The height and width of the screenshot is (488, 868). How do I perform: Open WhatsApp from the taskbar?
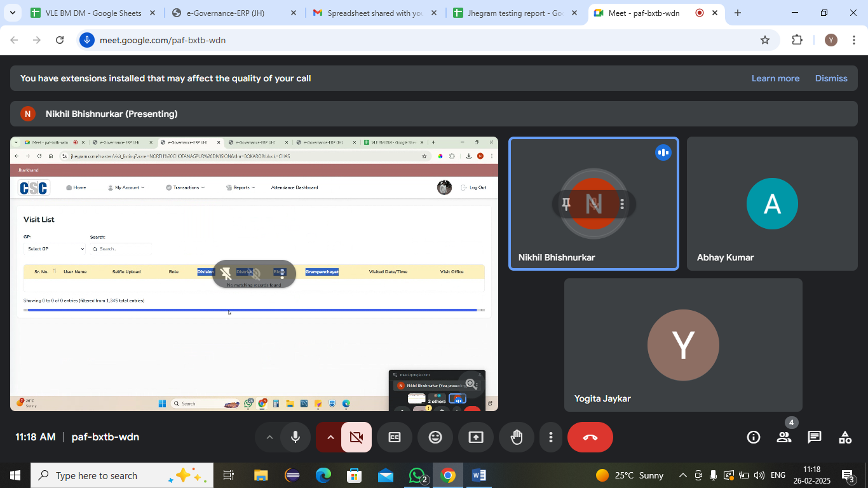[417, 475]
